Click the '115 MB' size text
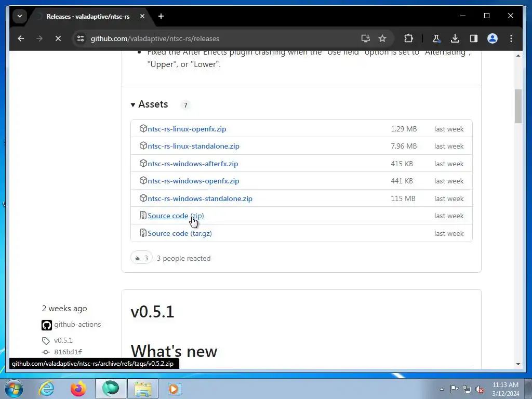Image resolution: width=532 pixels, height=399 pixels. (403, 199)
